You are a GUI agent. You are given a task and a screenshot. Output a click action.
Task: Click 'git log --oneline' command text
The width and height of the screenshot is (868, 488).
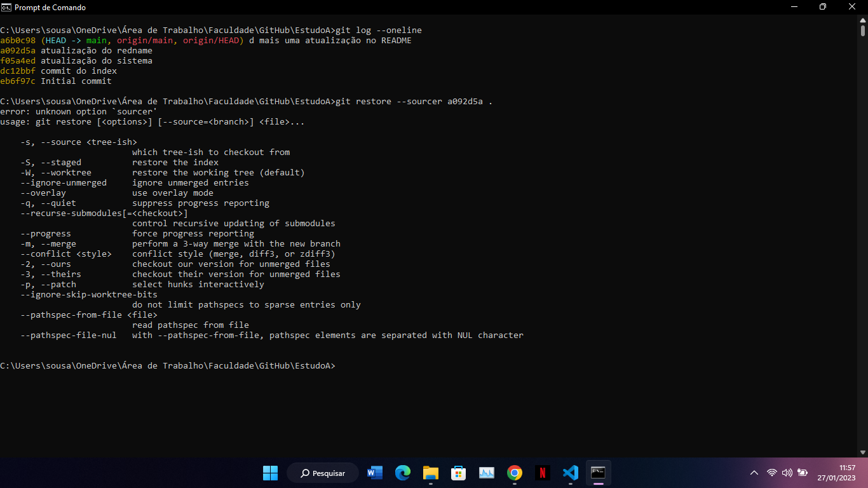point(379,30)
